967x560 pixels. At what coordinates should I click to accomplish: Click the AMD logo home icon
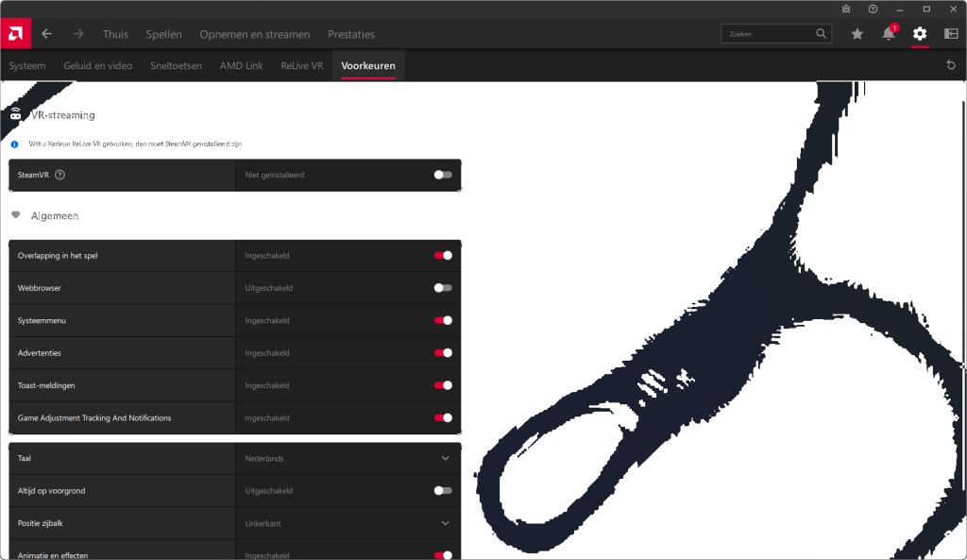pos(16,34)
